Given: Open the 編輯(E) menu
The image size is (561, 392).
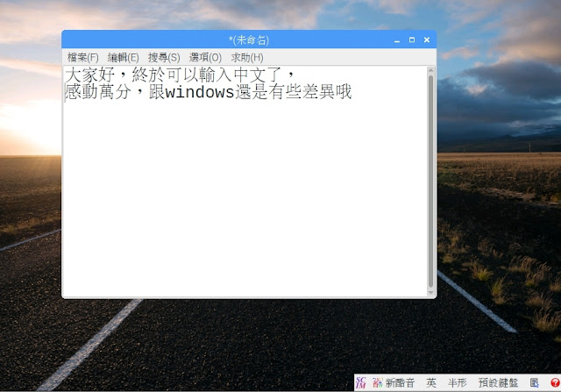Looking at the screenshot, I should pos(123,57).
